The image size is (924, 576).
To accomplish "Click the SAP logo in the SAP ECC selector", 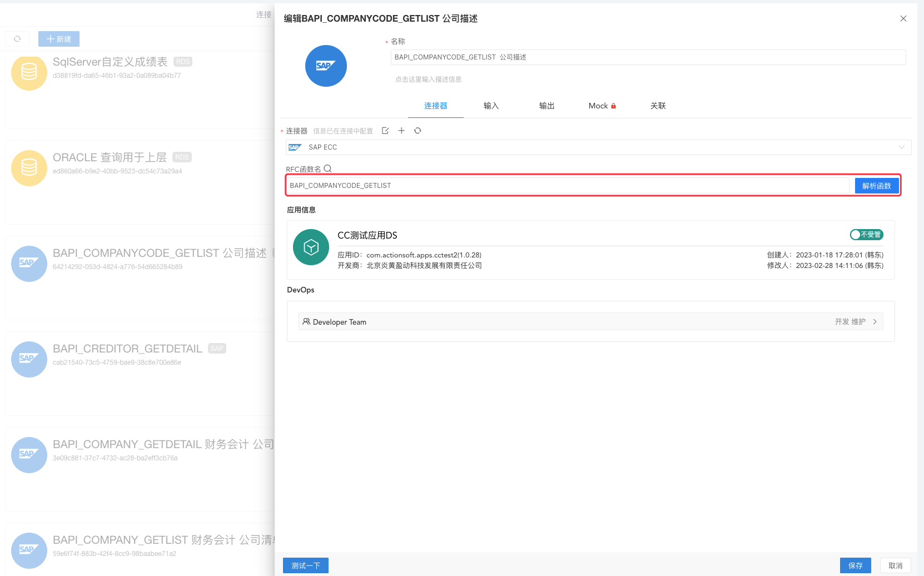I will pos(295,147).
